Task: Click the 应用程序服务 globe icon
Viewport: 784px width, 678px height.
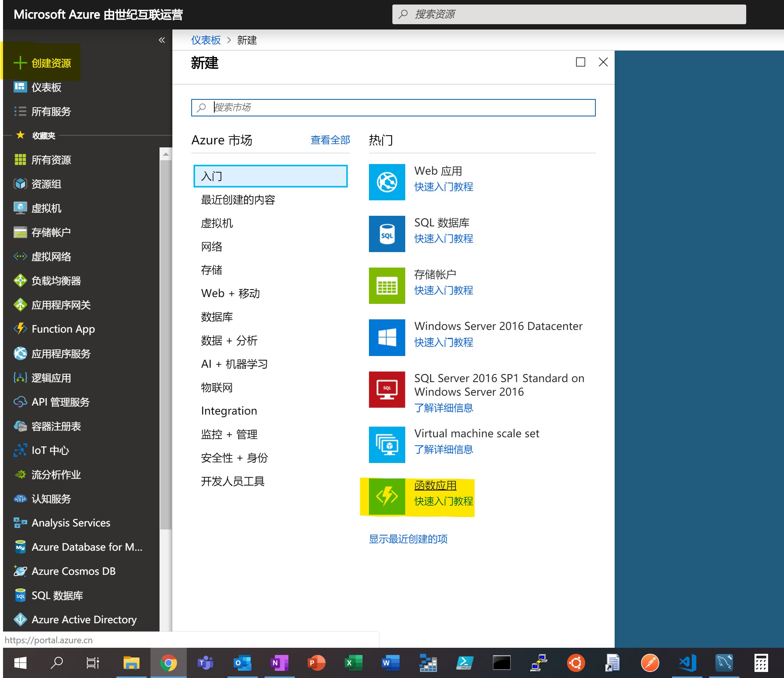Action: (20, 353)
